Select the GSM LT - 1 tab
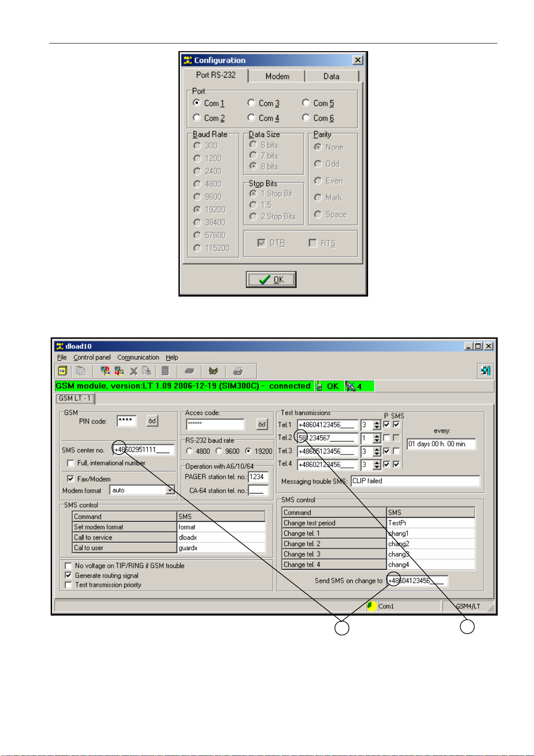Screen dimensions: 534x756 [x=75, y=398]
